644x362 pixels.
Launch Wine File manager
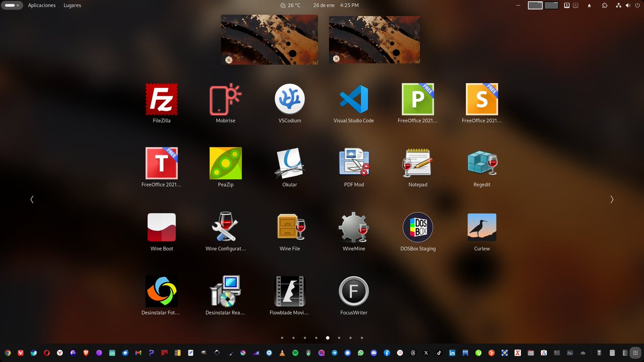(x=290, y=232)
